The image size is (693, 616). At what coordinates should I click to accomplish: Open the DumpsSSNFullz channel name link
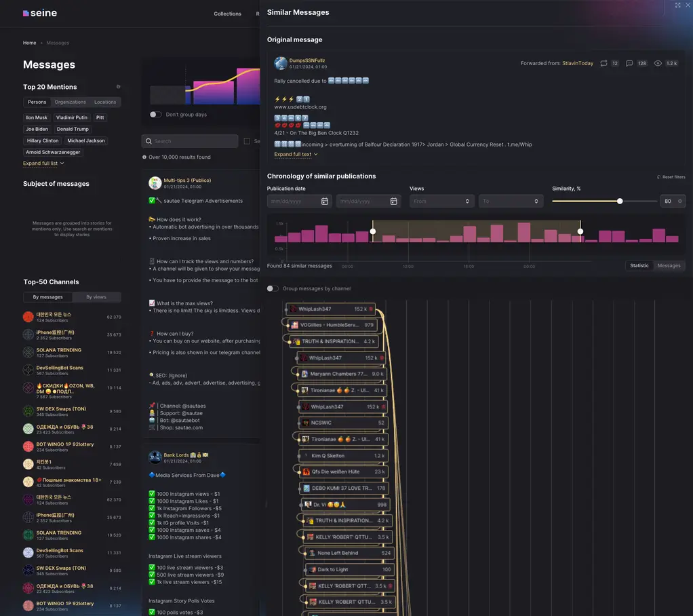(x=307, y=60)
